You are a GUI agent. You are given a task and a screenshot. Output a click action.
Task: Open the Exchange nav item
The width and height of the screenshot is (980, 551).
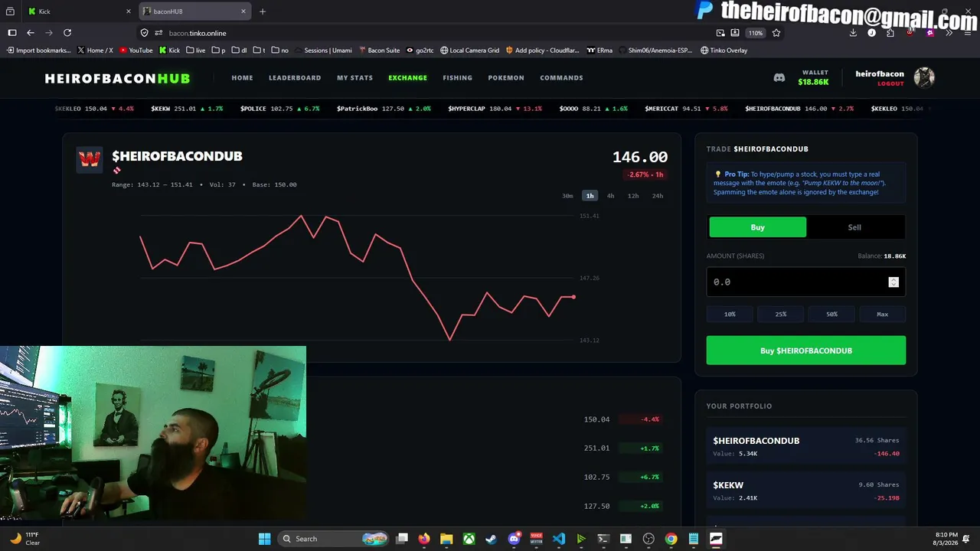(407, 78)
